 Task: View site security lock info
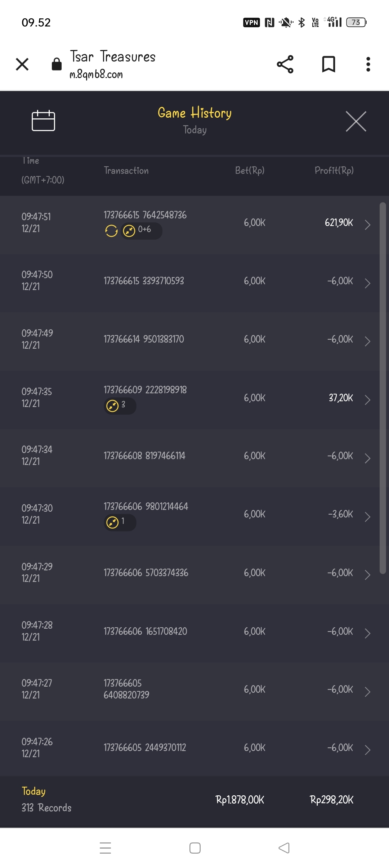(x=57, y=64)
